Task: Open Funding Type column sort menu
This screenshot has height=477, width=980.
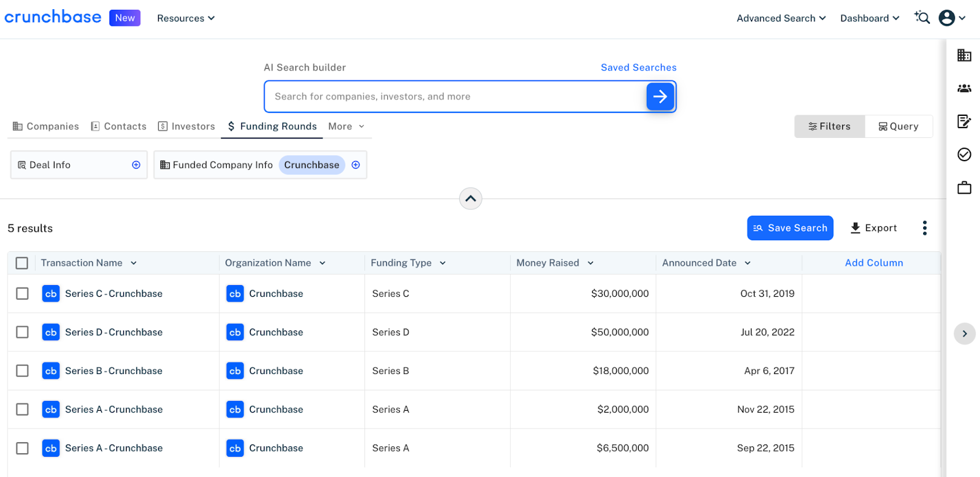Action: pos(443,263)
